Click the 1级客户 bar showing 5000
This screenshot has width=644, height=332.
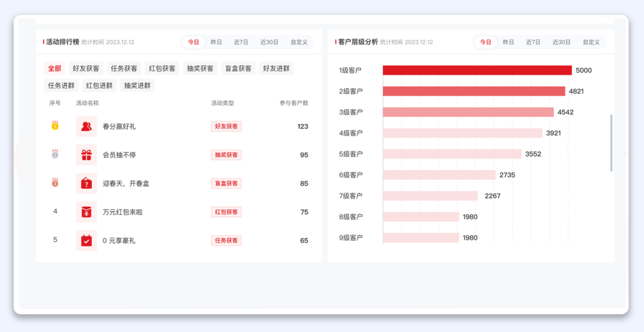[477, 70]
